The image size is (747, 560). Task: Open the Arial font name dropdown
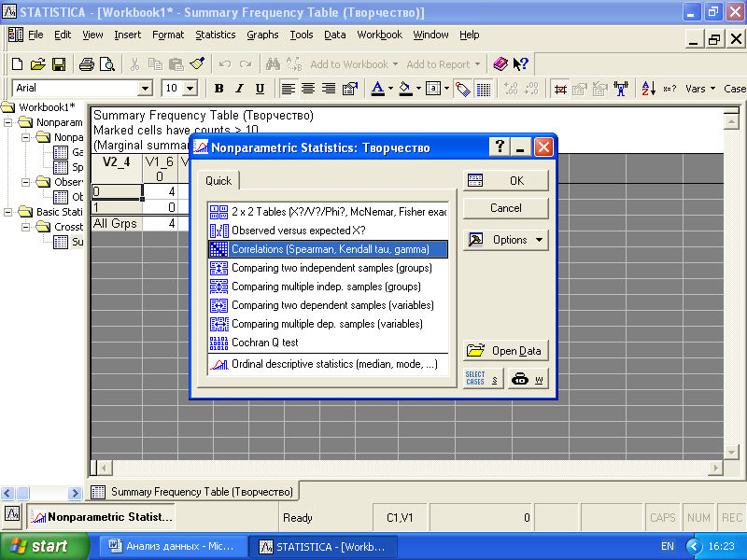pyautogui.click(x=146, y=89)
